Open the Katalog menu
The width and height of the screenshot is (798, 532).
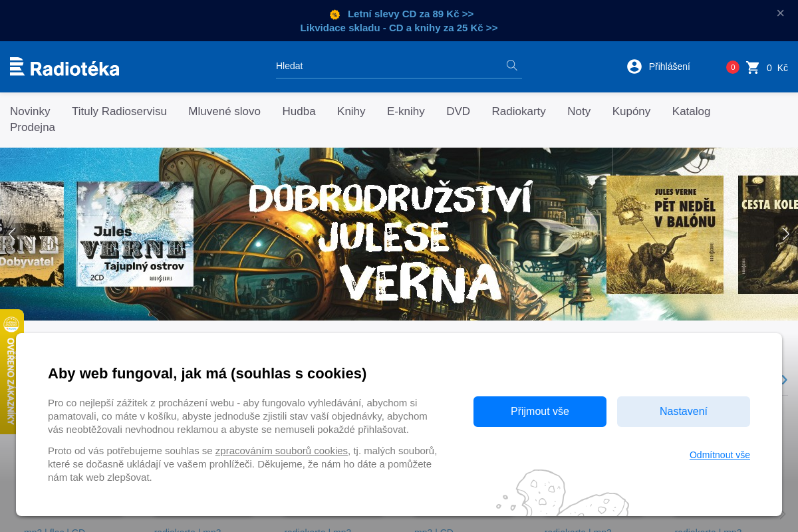point(691,111)
